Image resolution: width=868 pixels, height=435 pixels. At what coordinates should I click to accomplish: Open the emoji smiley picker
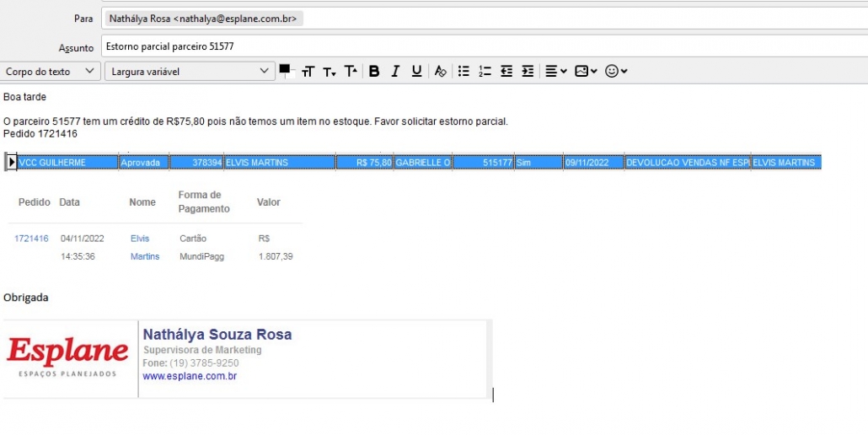[616, 72]
